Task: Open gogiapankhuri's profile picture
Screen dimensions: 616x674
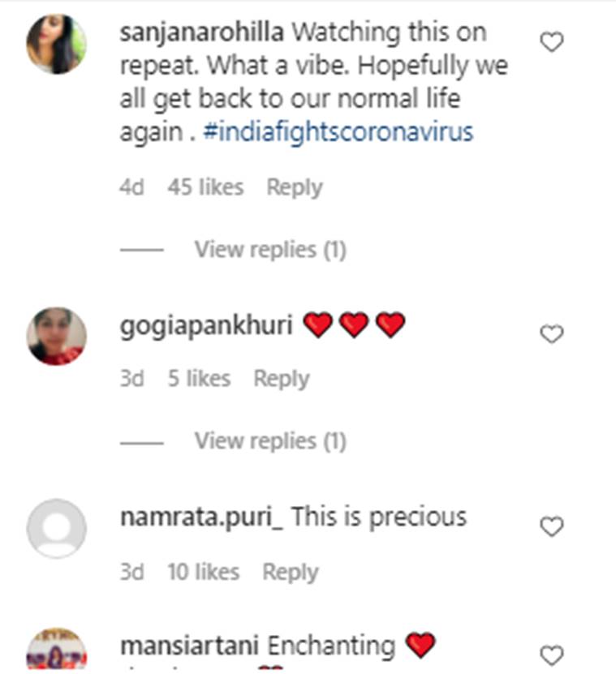Action: tap(56, 336)
